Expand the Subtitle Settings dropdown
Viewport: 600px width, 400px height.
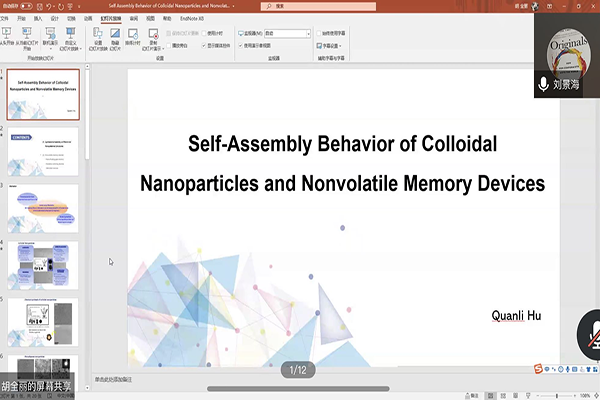(x=330, y=45)
